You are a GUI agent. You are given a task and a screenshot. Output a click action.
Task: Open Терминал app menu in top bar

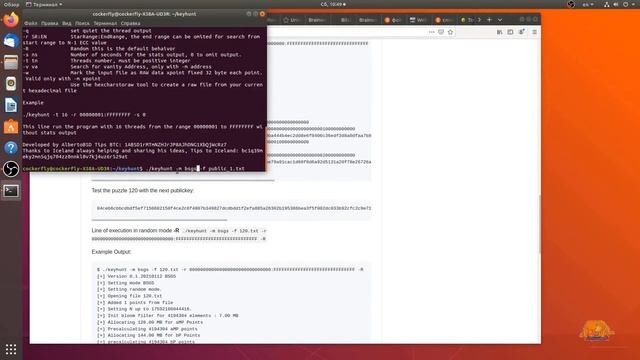(x=44, y=4)
